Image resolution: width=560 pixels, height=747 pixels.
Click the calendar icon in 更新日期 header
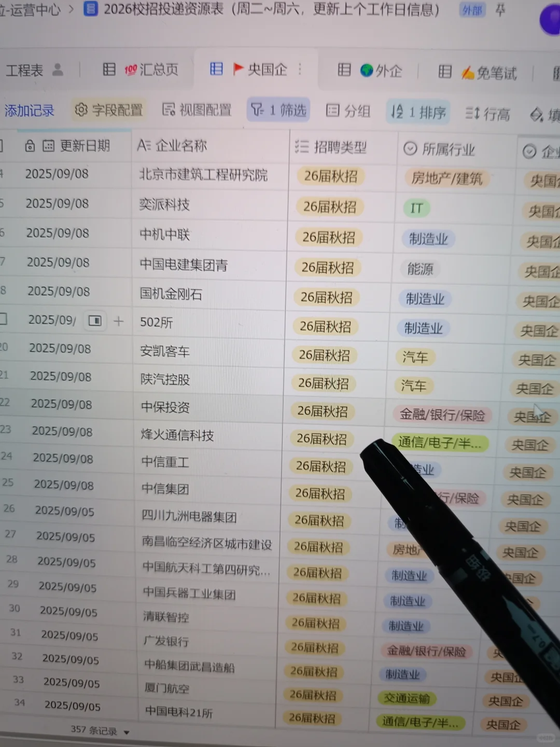(48, 146)
